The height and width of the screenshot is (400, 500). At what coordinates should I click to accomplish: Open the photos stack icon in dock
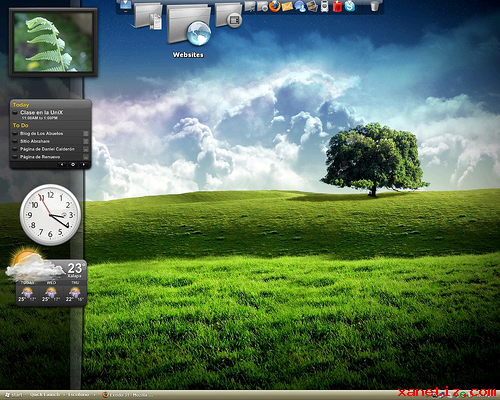pos(312,6)
